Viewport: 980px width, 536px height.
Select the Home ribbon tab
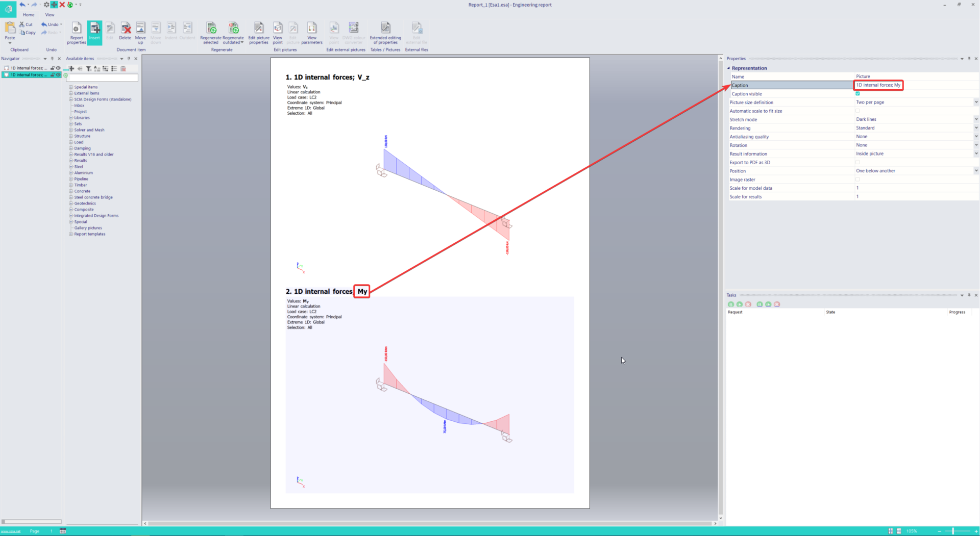click(x=29, y=15)
